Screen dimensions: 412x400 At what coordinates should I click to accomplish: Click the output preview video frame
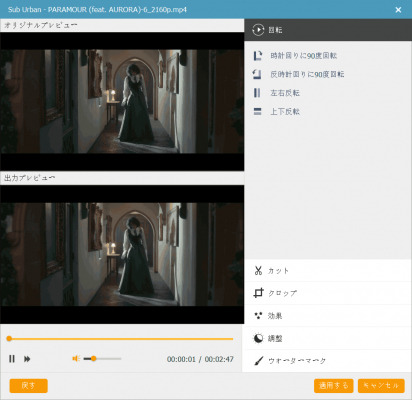coord(122,254)
